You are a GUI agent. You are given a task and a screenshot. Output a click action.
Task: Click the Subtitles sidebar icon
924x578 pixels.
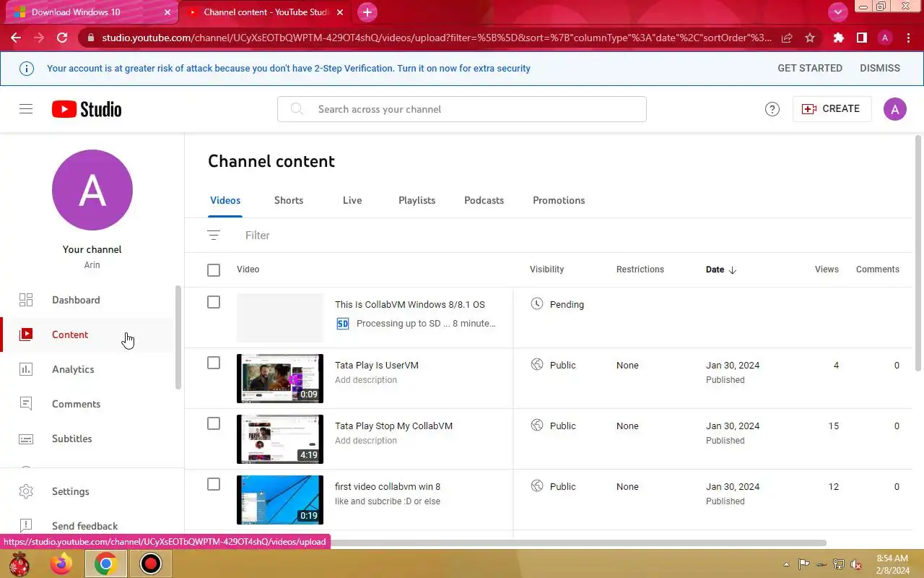[26, 439]
